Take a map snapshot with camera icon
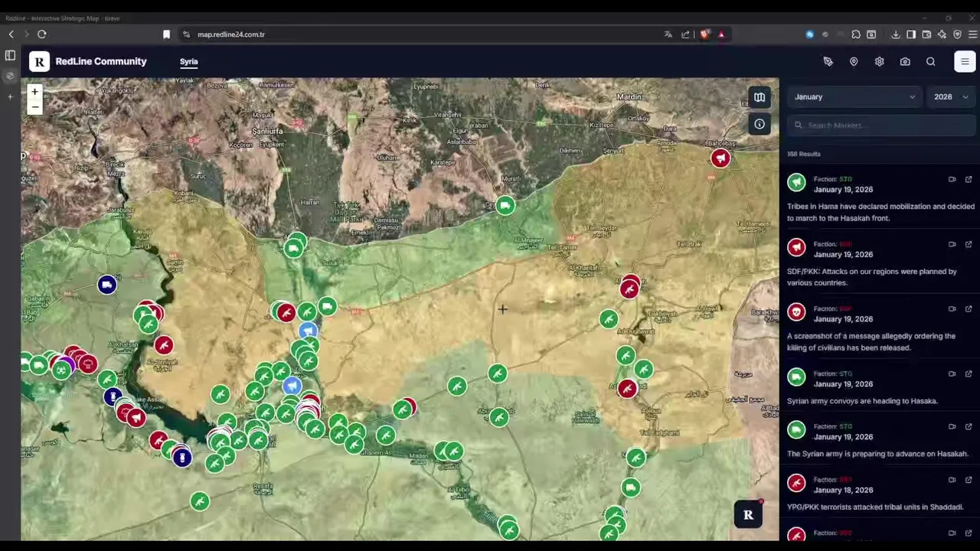This screenshot has width=980, height=551. tap(905, 62)
